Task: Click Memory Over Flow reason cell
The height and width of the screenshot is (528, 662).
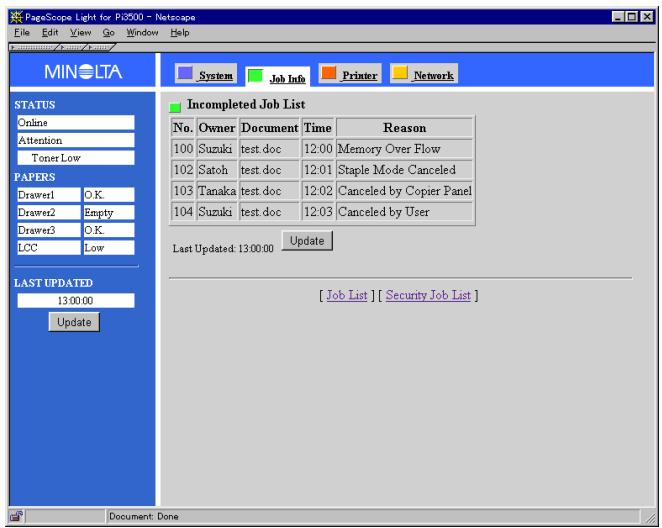Action: click(x=404, y=149)
